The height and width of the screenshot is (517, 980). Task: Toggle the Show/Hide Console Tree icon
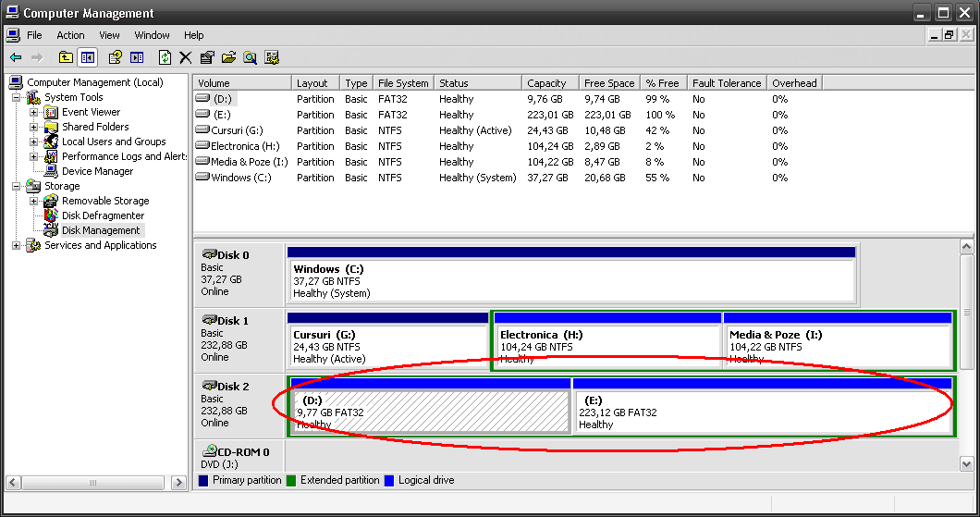[88, 57]
